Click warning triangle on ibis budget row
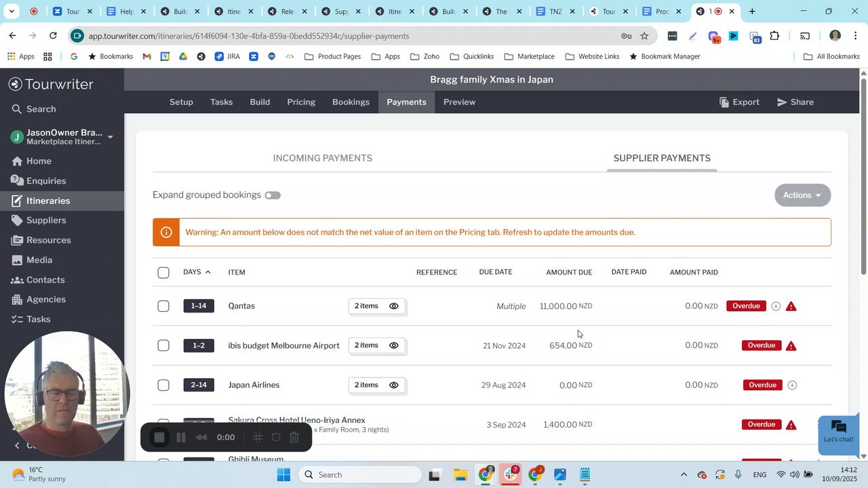 pyautogui.click(x=791, y=346)
